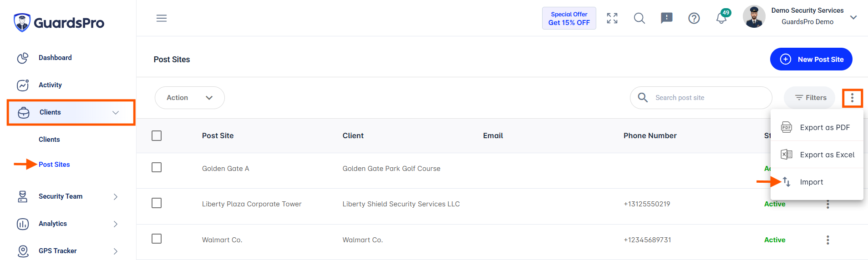Viewport: 868px width, 260px height.
Task: Open three-dot options menu beside Filters
Action: pyautogui.click(x=853, y=98)
